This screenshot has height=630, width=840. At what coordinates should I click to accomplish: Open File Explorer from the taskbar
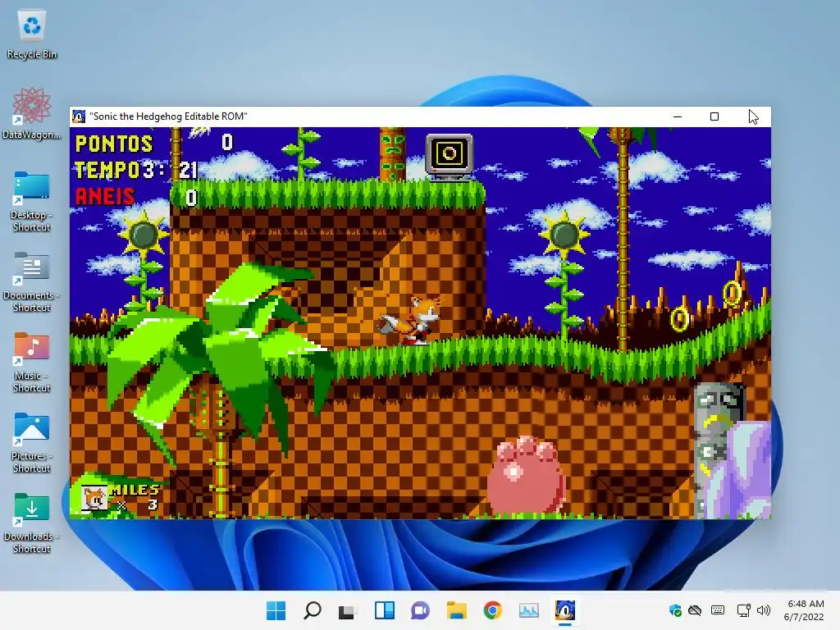click(x=456, y=610)
